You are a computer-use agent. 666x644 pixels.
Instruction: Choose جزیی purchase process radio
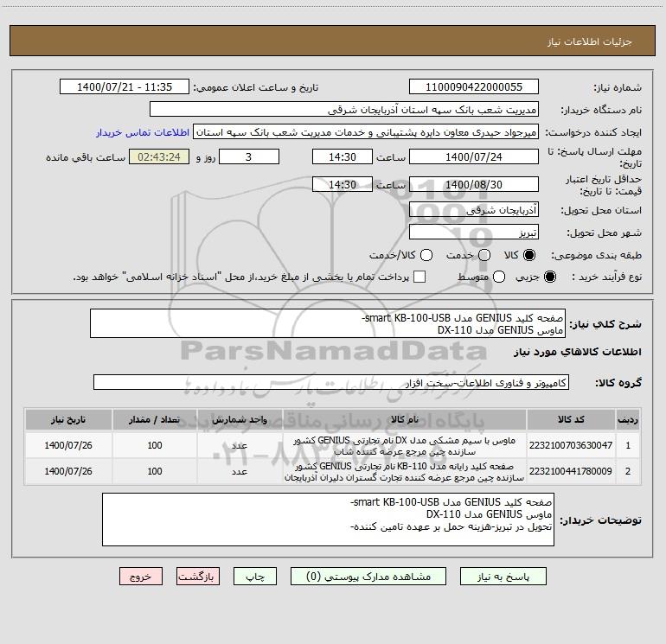549,277
